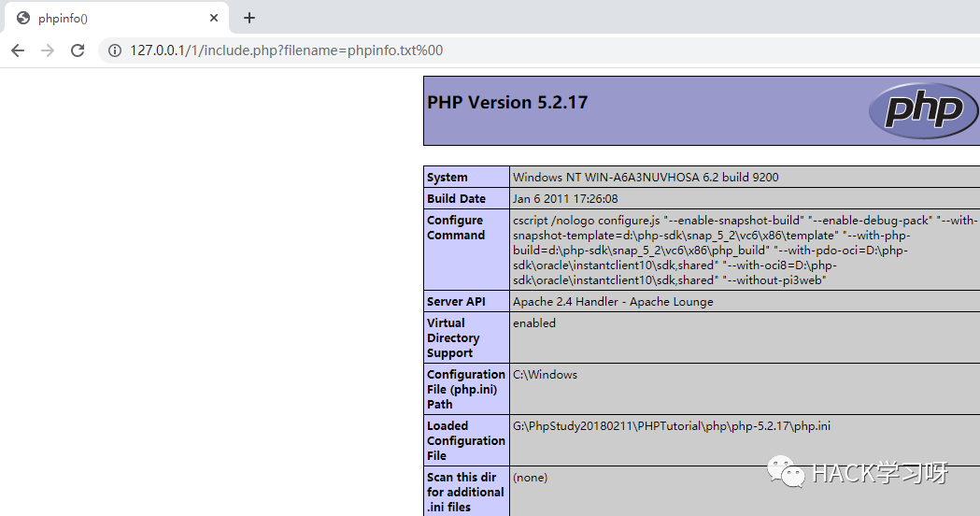This screenshot has height=516, width=980.
Task: Click Scan this dir for additional .ini label
Action: [x=465, y=492]
